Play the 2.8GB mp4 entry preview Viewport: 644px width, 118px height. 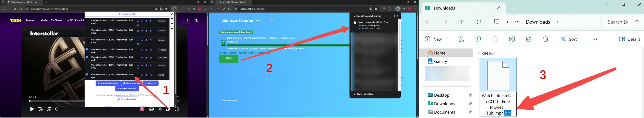click(142, 75)
